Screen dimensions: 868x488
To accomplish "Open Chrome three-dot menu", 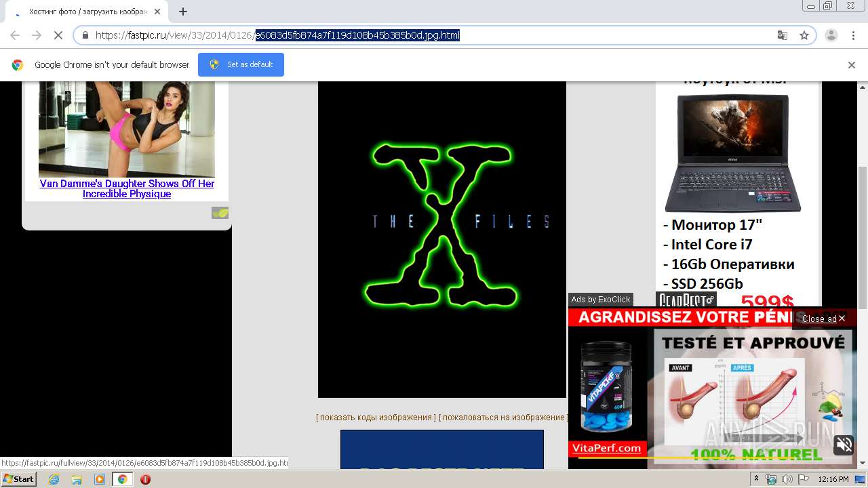I will [x=852, y=35].
